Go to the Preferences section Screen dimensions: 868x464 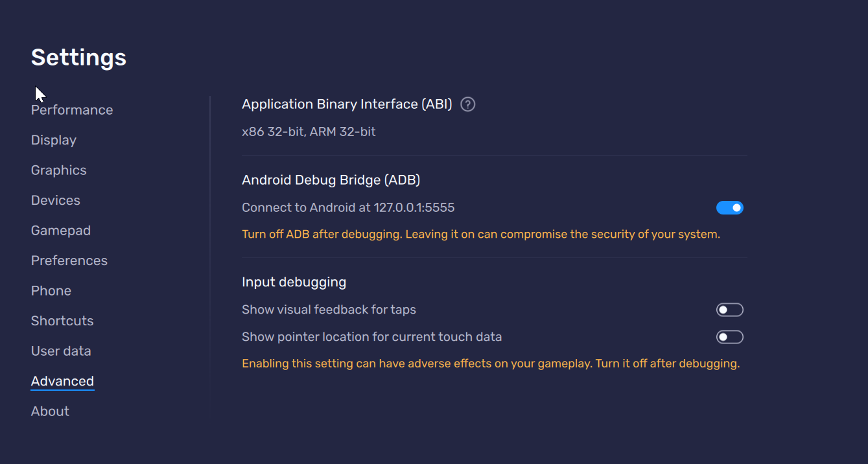click(69, 260)
